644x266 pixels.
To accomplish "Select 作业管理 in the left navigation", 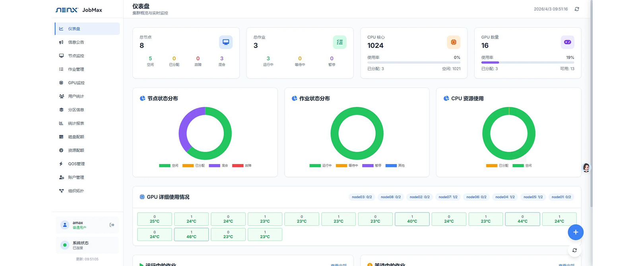I will [76, 69].
